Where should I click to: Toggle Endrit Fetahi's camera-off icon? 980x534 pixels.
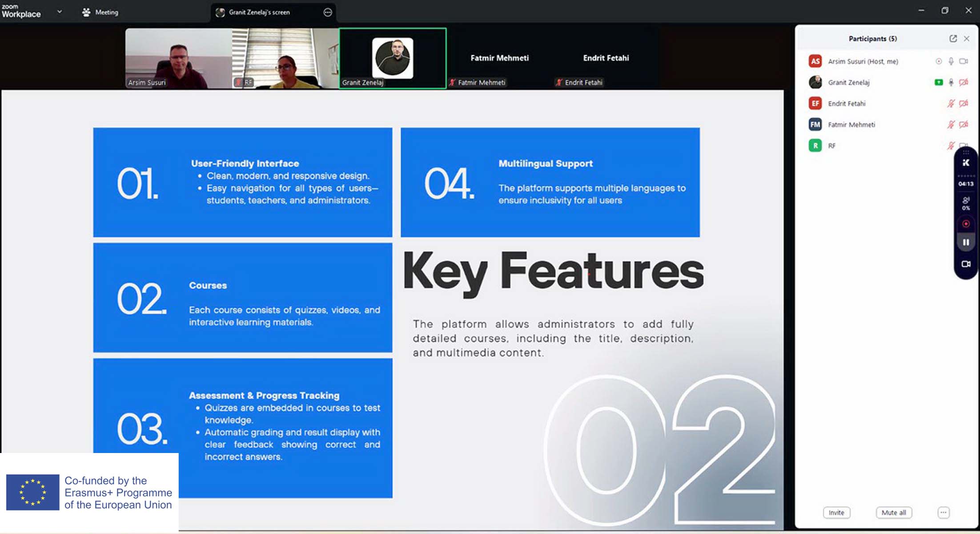click(964, 104)
